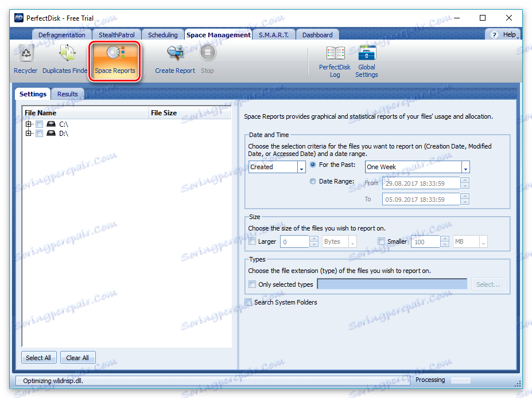Select the For the Past radio button
Viewport: 532px width, 398px height.
tap(313, 165)
